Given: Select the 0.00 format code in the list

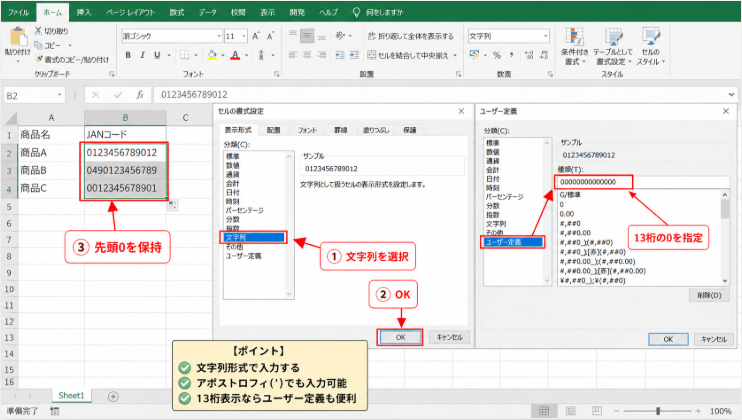Looking at the screenshot, I should click(566, 214).
